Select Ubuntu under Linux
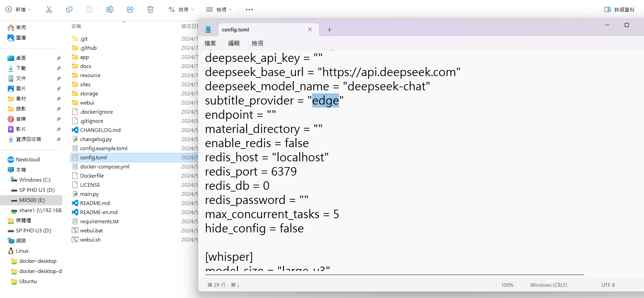 point(24,281)
